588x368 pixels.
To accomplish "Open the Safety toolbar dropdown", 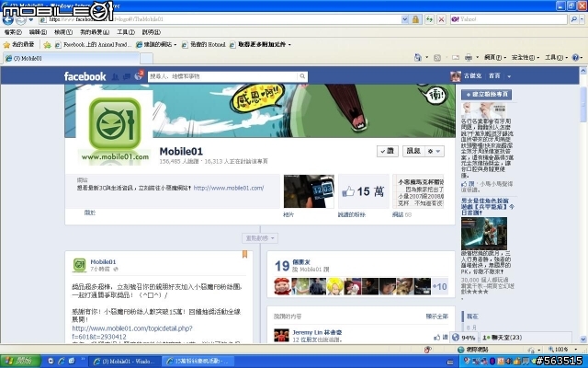I will (x=525, y=57).
